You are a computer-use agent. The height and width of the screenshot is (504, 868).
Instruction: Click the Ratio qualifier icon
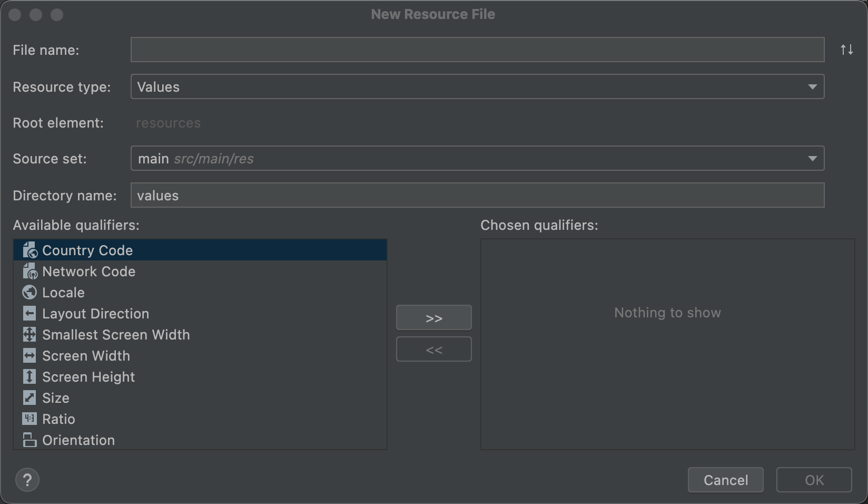pos(29,419)
